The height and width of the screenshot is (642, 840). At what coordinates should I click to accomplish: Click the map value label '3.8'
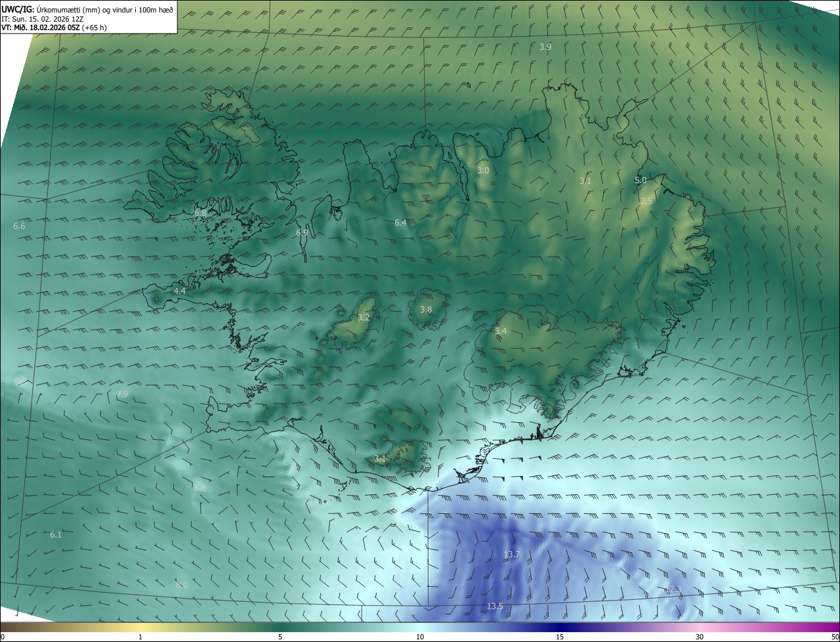pyautogui.click(x=426, y=310)
